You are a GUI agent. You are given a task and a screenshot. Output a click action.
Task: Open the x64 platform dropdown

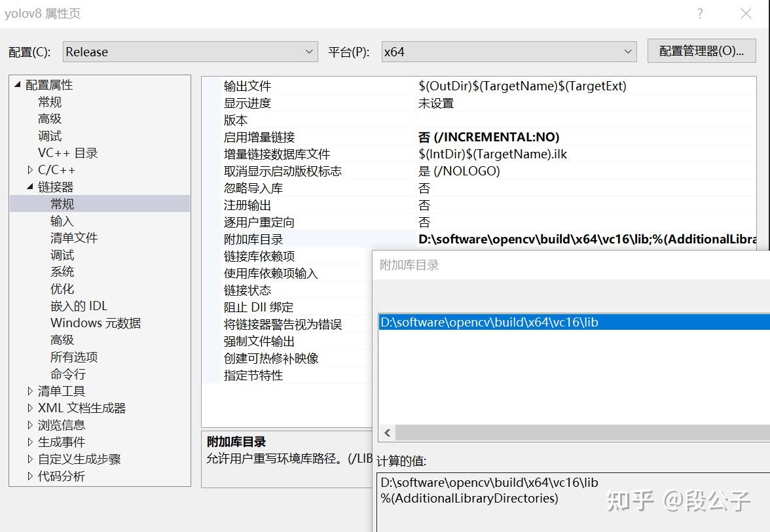coord(627,50)
